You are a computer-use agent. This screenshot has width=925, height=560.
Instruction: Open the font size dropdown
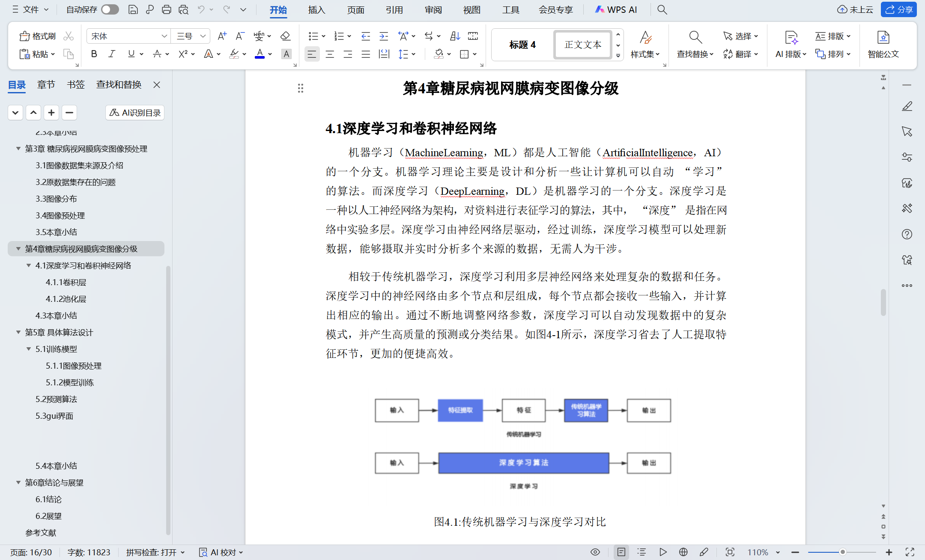click(203, 36)
